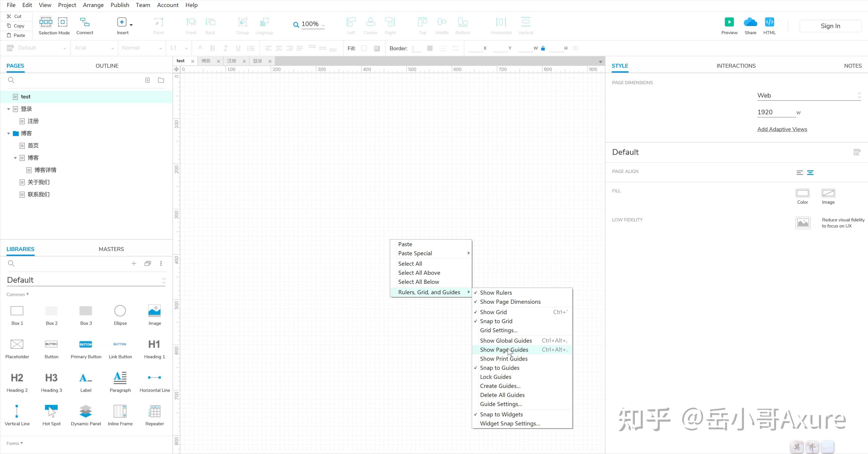The width and height of the screenshot is (868, 454).
Task: Add a new folder in Pages
Action: 161,80
